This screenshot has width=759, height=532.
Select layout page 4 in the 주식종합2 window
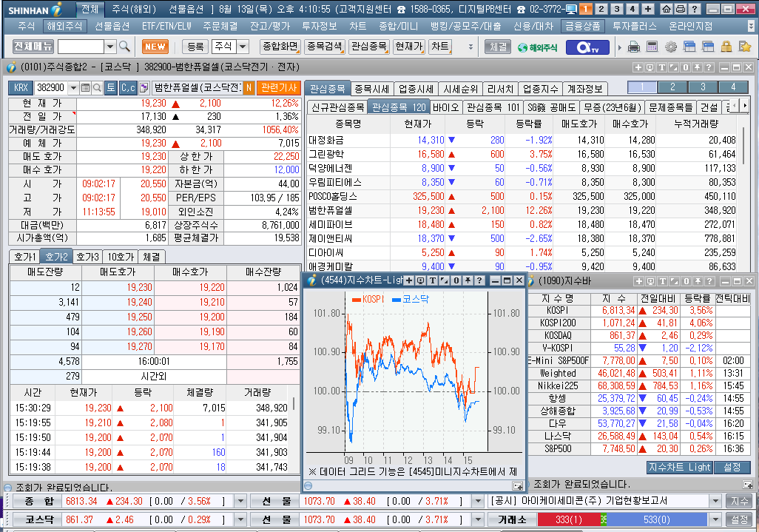tap(733, 87)
